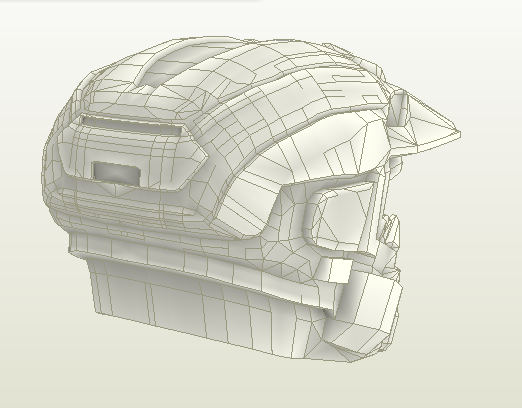Click the long horizontal vent slot on helmet rear
522x408 pixels.
click(132, 125)
